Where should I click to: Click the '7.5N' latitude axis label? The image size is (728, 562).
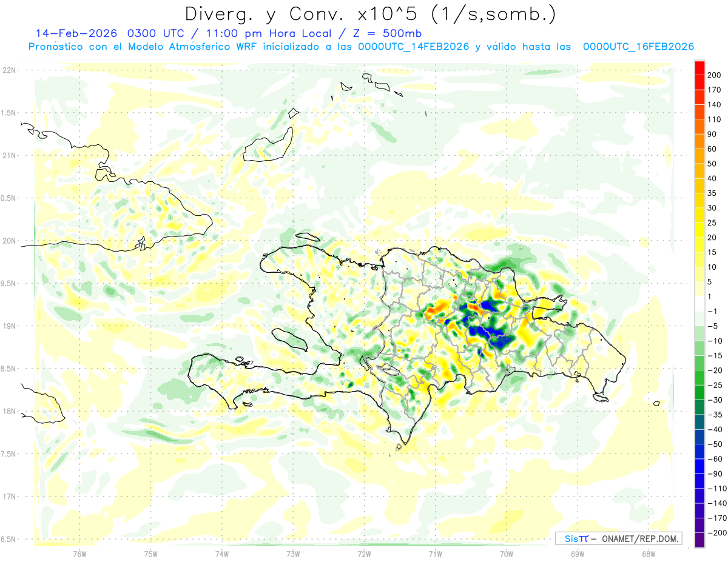[x=9, y=454]
